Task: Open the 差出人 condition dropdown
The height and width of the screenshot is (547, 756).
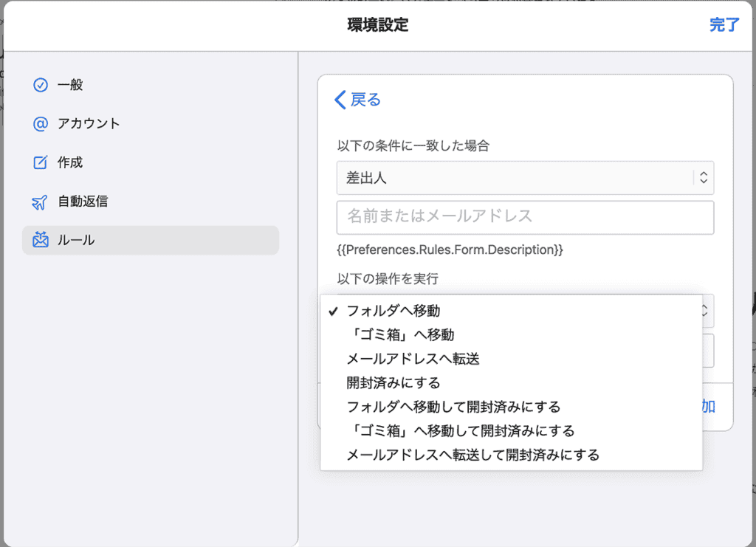Action: pyautogui.click(x=525, y=178)
